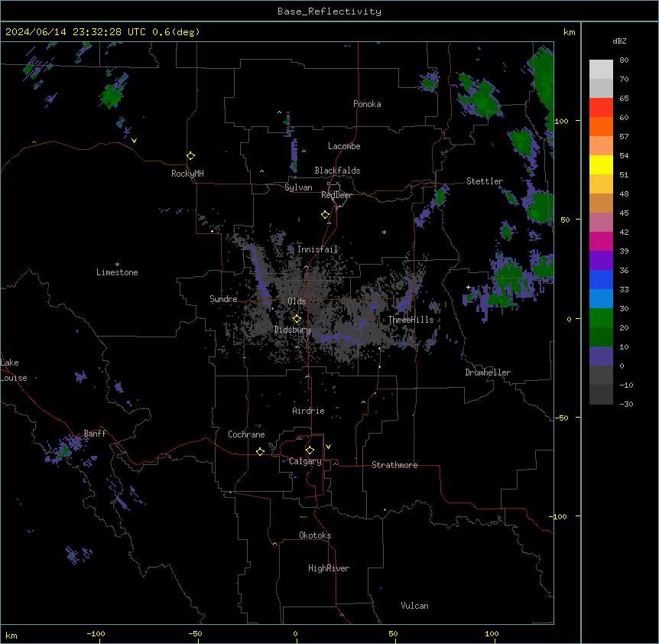This screenshot has width=659, height=644.
Task: Select the Olds label
Action: coord(297,301)
